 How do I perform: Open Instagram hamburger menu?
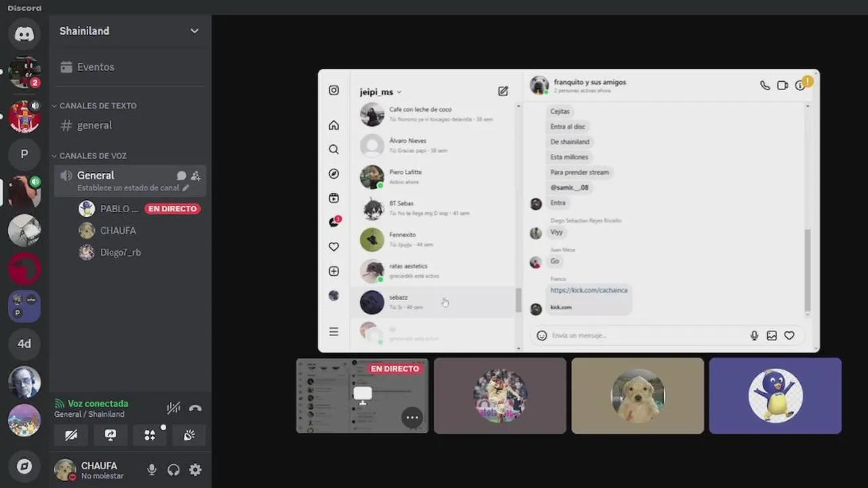click(334, 331)
